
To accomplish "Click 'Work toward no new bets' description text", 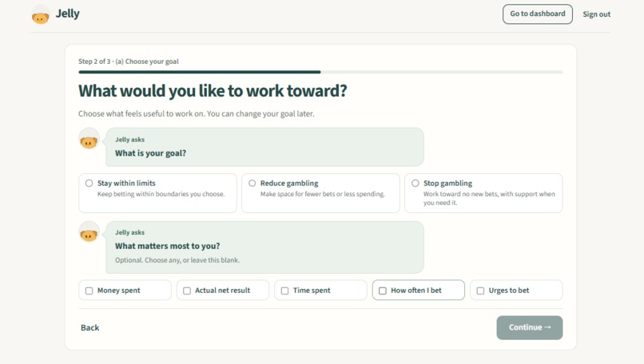I will coord(489,198).
